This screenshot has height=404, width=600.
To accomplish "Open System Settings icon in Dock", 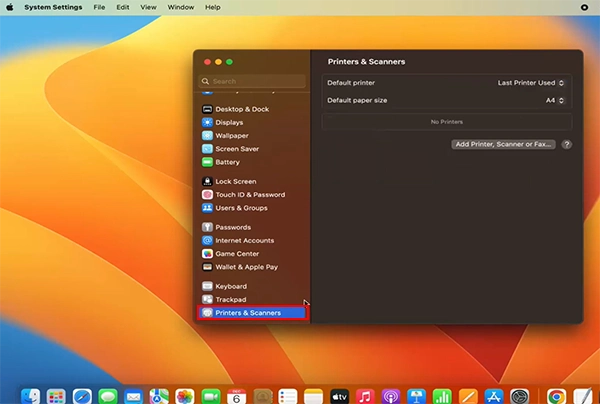I will pos(520,396).
